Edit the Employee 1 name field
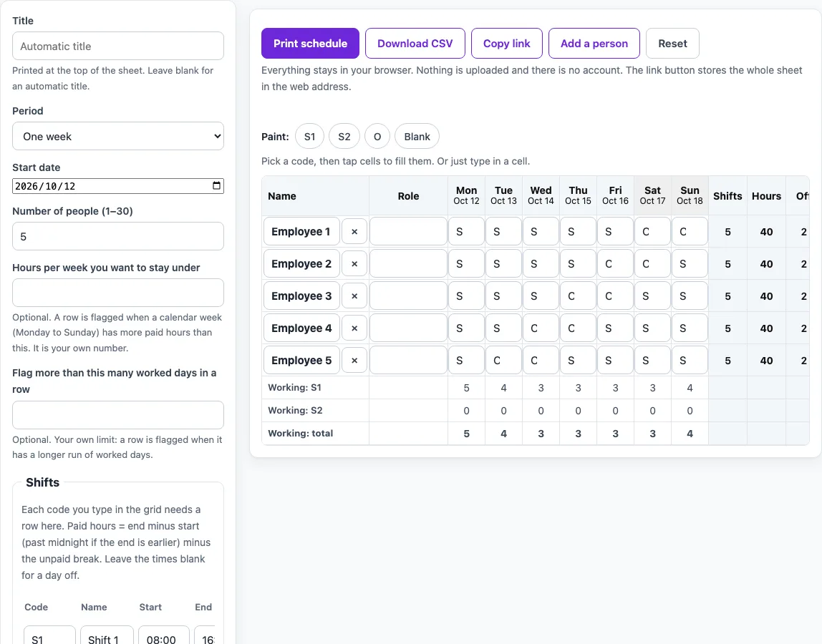Viewport: 822px width, 644px height. coord(301,232)
